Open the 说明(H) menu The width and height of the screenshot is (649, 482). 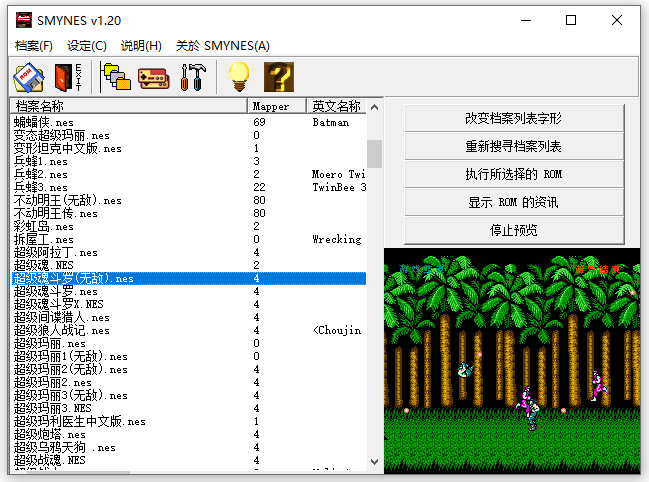[141, 46]
